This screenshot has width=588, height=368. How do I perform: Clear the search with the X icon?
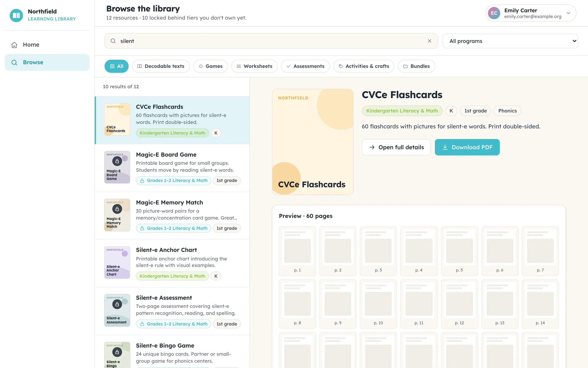tap(429, 41)
